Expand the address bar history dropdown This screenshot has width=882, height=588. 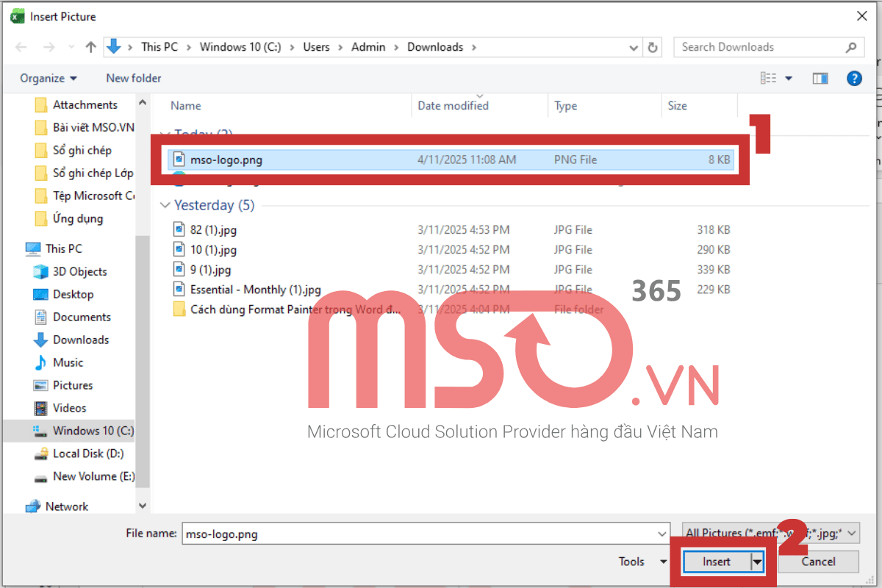(x=634, y=47)
